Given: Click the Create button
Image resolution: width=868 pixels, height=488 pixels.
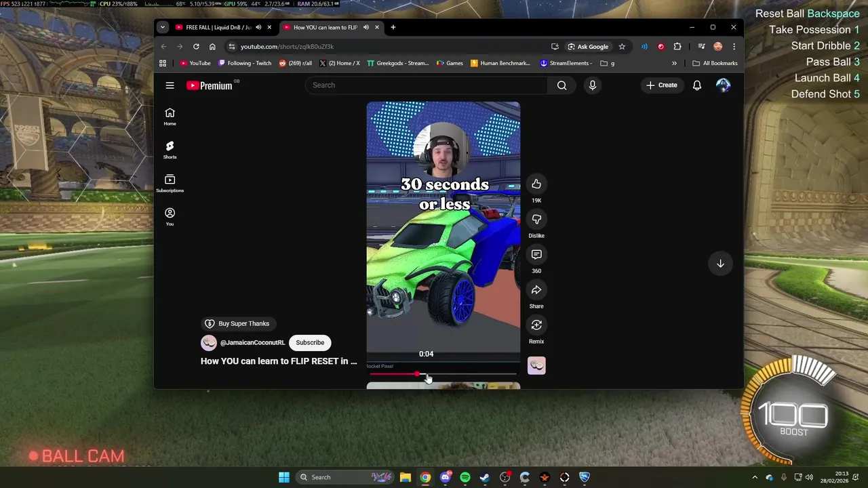Looking at the screenshot, I should click(662, 85).
